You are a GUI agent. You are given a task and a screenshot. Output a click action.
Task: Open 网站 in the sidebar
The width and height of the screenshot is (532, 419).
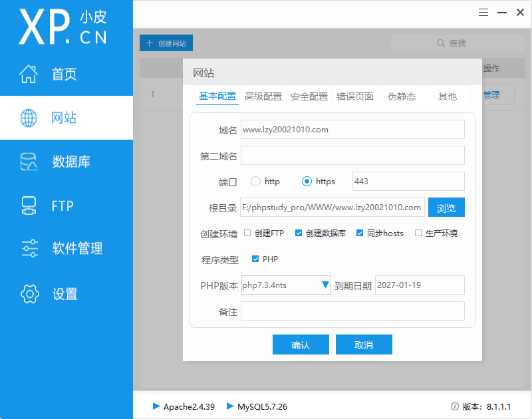[66, 118]
